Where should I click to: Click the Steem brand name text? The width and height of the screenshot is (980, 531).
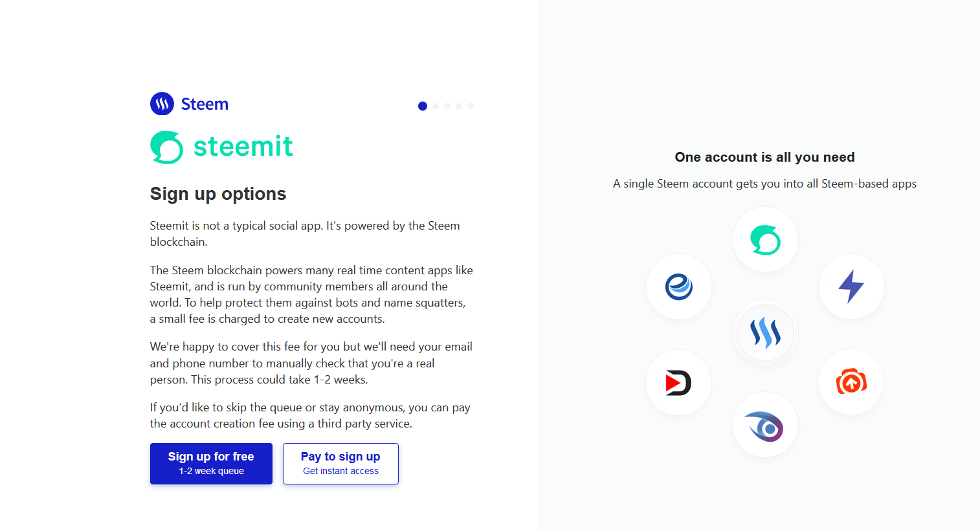(x=205, y=104)
